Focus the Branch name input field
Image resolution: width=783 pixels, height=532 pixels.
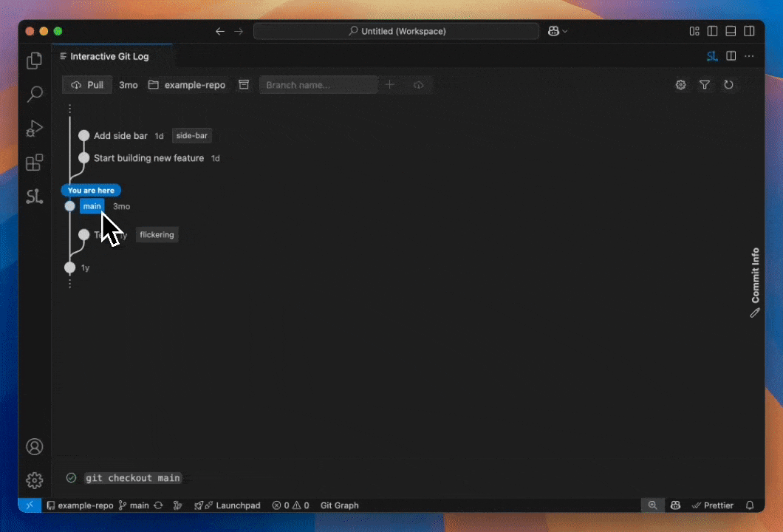coord(318,85)
